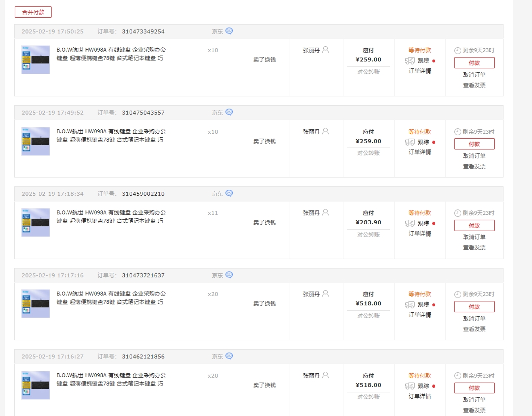Select order number text 310459002210
Image resolution: width=532 pixels, height=416 pixels.
tap(143, 194)
